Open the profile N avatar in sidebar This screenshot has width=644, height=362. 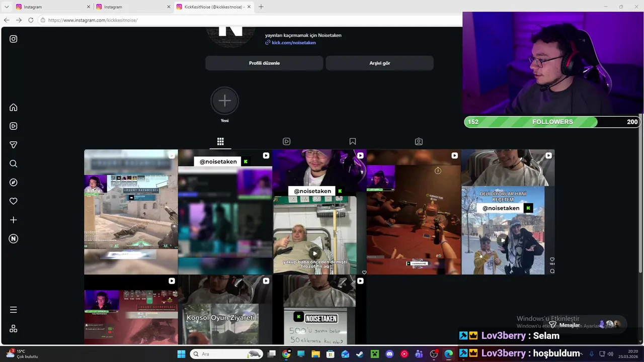14,239
